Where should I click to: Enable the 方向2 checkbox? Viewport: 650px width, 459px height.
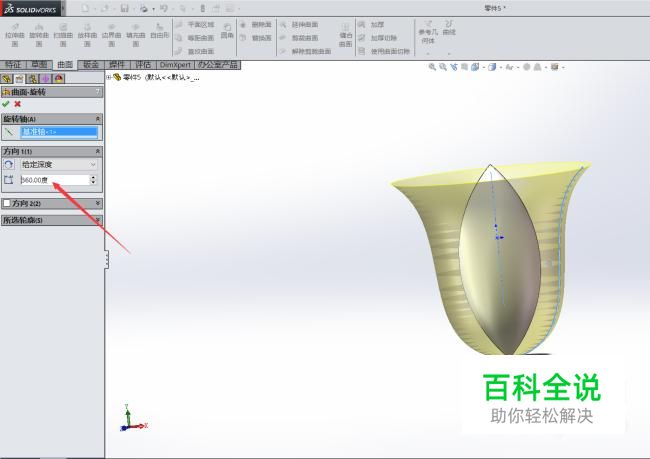tap(7, 203)
